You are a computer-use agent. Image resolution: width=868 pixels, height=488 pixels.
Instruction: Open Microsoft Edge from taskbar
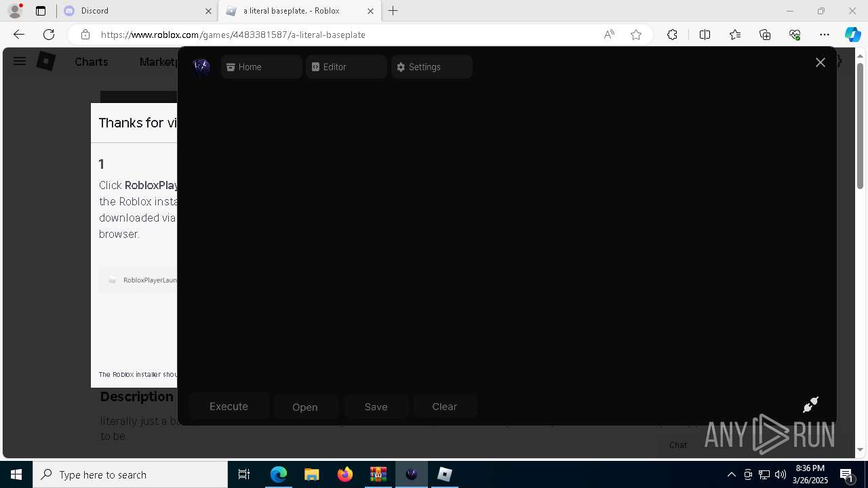point(279,474)
